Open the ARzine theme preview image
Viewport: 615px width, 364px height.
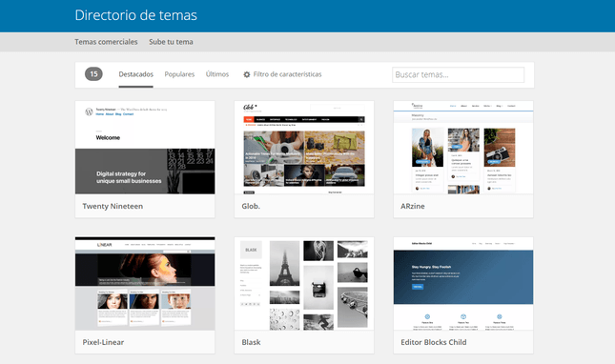point(463,148)
